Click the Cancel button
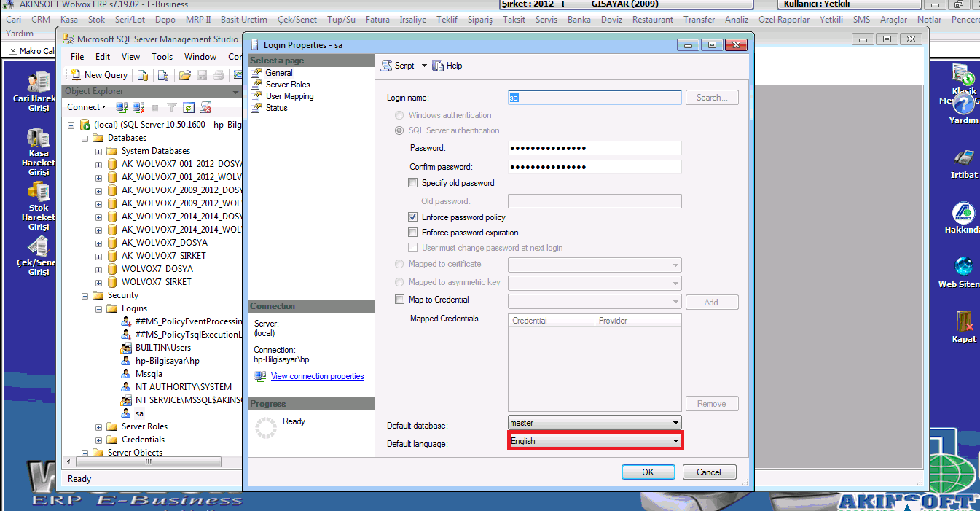 (709, 472)
